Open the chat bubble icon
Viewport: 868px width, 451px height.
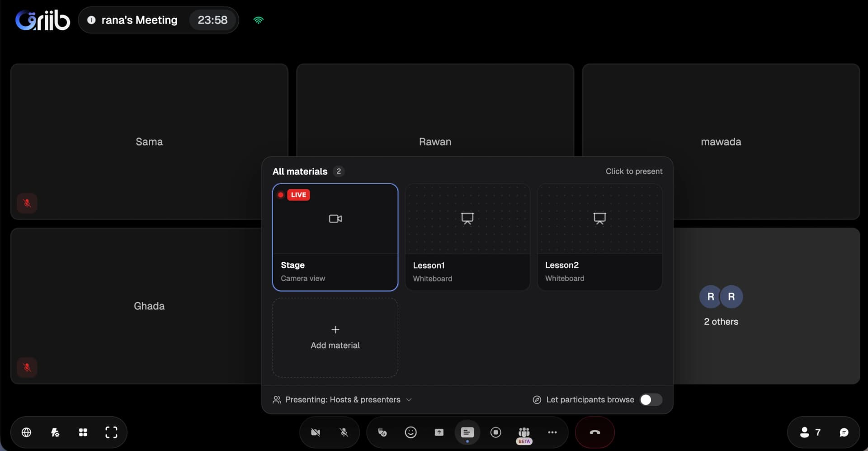(844, 432)
